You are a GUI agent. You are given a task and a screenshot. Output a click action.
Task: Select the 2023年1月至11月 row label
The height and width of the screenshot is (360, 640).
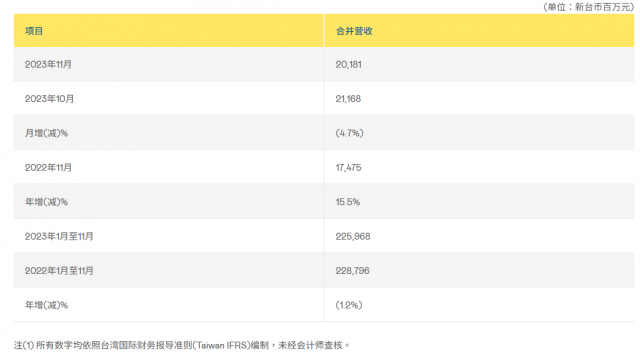[59, 236]
